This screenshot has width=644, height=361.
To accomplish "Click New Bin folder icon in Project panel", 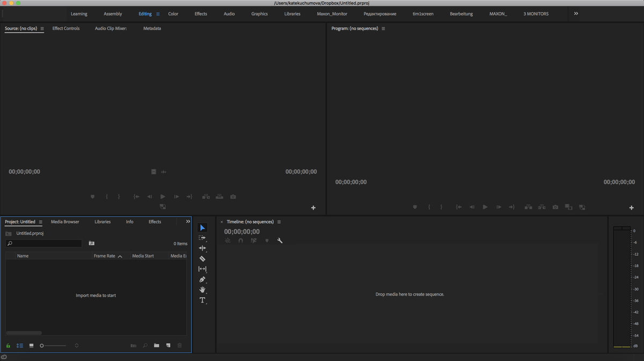I will point(156,345).
